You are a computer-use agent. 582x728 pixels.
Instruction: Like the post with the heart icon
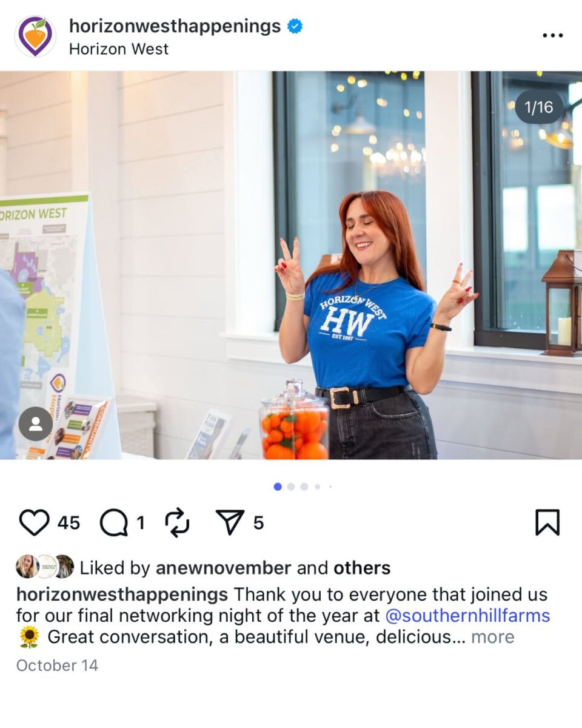pyautogui.click(x=34, y=522)
